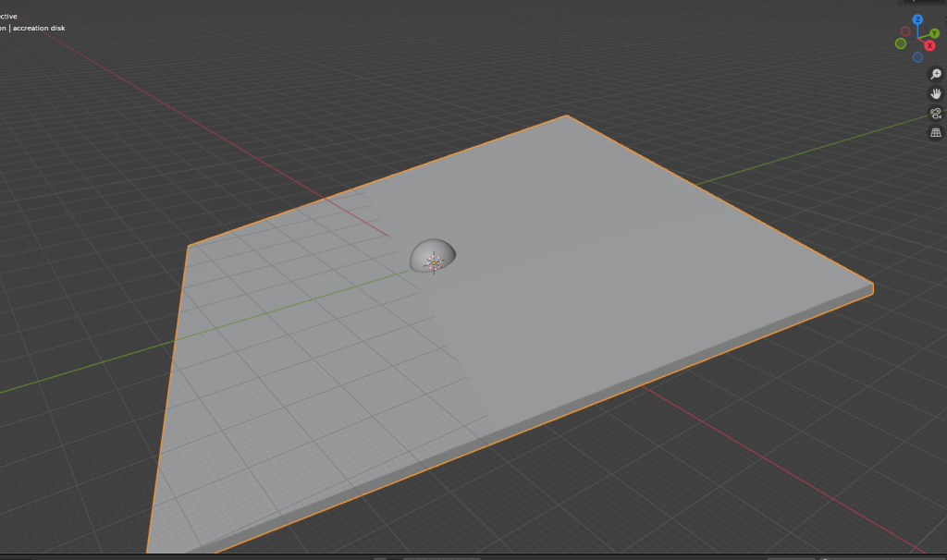This screenshot has width=947, height=560.
Task: Switch perspective/orthographic with the grid icon
Action: (936, 133)
